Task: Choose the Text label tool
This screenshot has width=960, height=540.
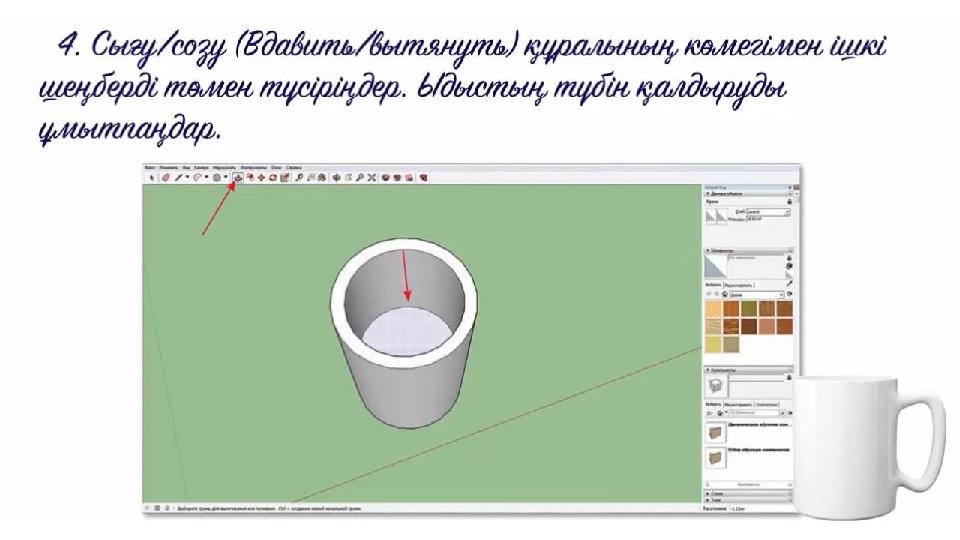Action: pos(310,178)
